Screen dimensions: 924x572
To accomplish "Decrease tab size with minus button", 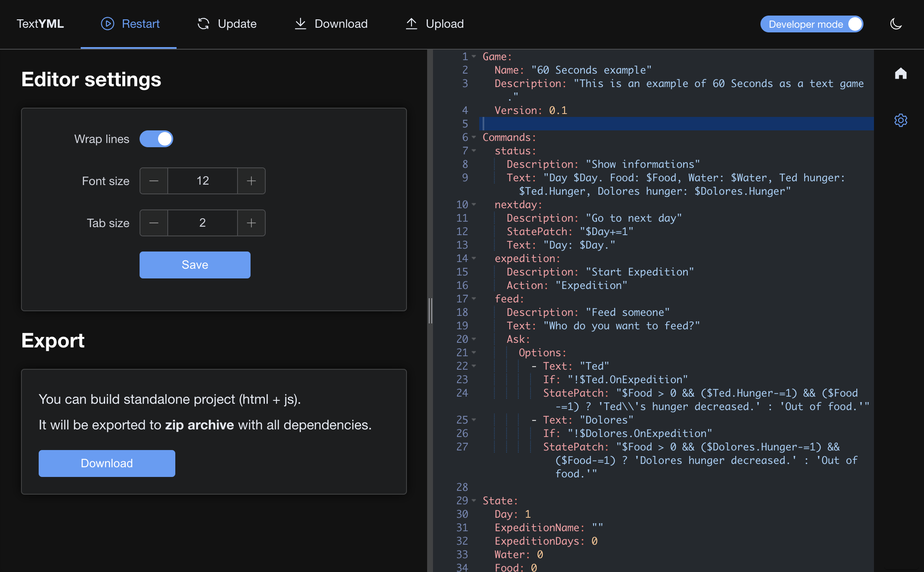I will [154, 223].
